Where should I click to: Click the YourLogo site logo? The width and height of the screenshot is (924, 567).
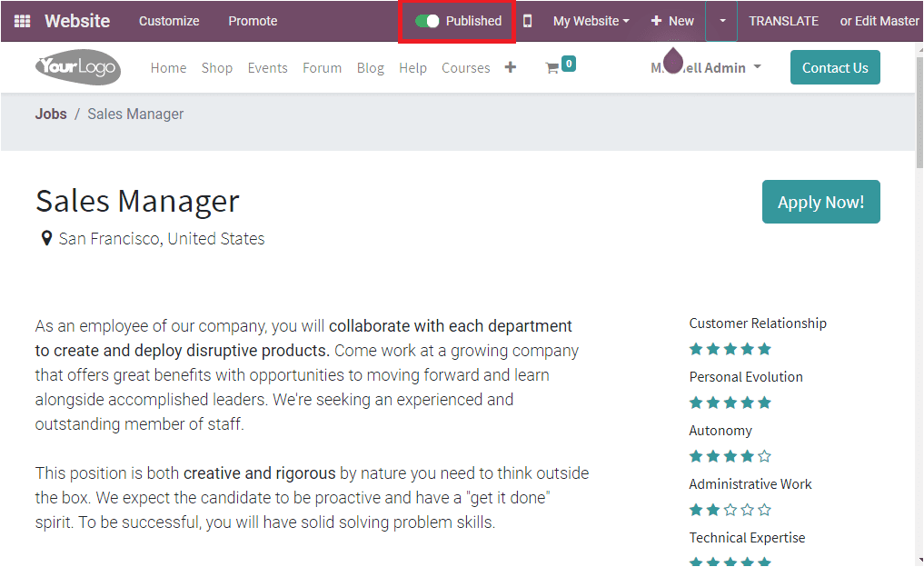pos(78,67)
